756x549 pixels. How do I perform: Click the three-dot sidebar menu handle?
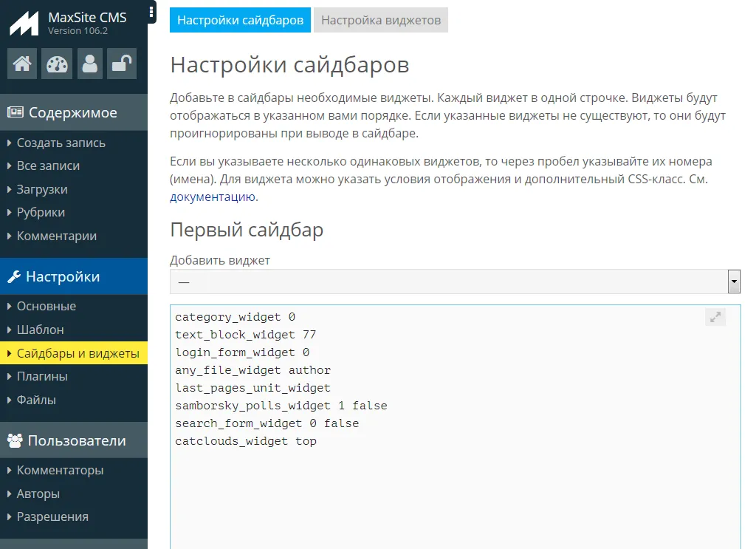151,12
